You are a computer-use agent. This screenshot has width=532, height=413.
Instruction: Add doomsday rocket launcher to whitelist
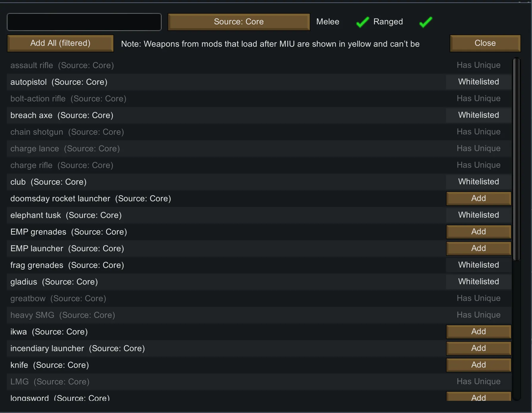click(478, 198)
